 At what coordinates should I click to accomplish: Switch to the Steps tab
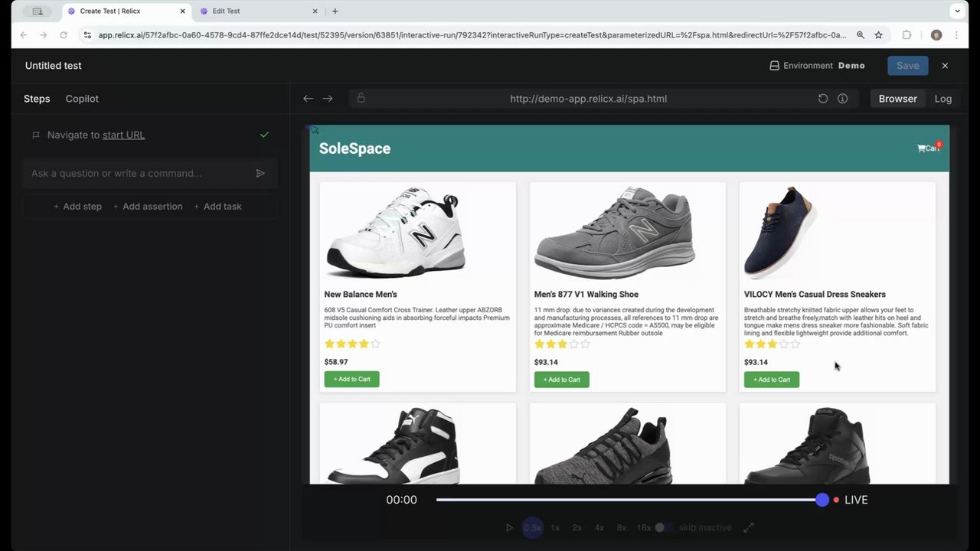[37, 99]
